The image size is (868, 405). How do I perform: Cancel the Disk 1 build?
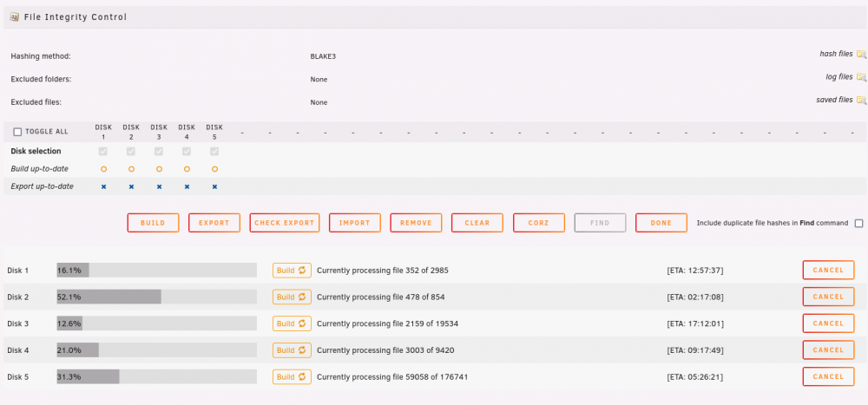pyautogui.click(x=829, y=270)
